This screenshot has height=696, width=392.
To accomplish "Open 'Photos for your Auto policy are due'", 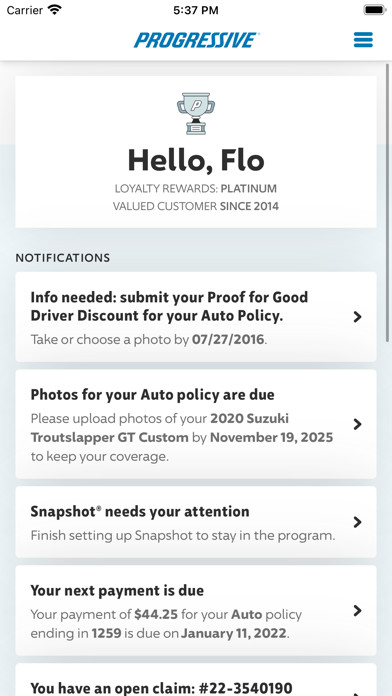I will (196, 424).
